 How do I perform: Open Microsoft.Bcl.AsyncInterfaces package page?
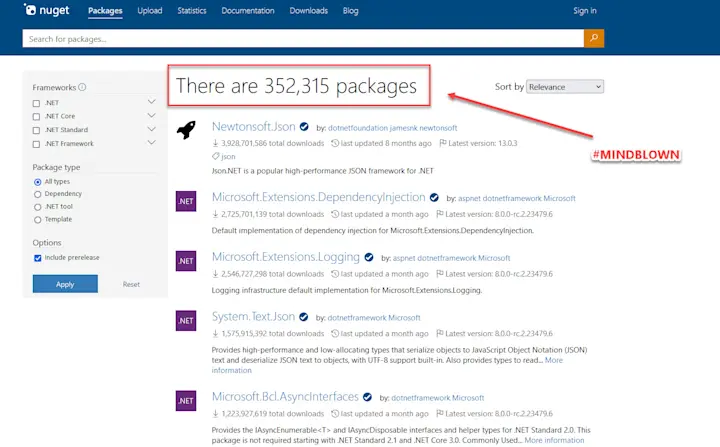(x=285, y=396)
